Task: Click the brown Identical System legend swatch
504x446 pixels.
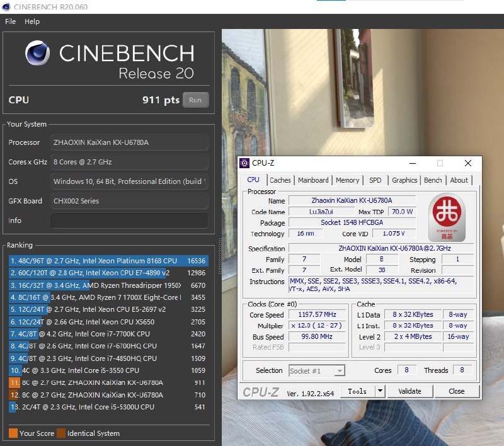Action: pos(61,433)
